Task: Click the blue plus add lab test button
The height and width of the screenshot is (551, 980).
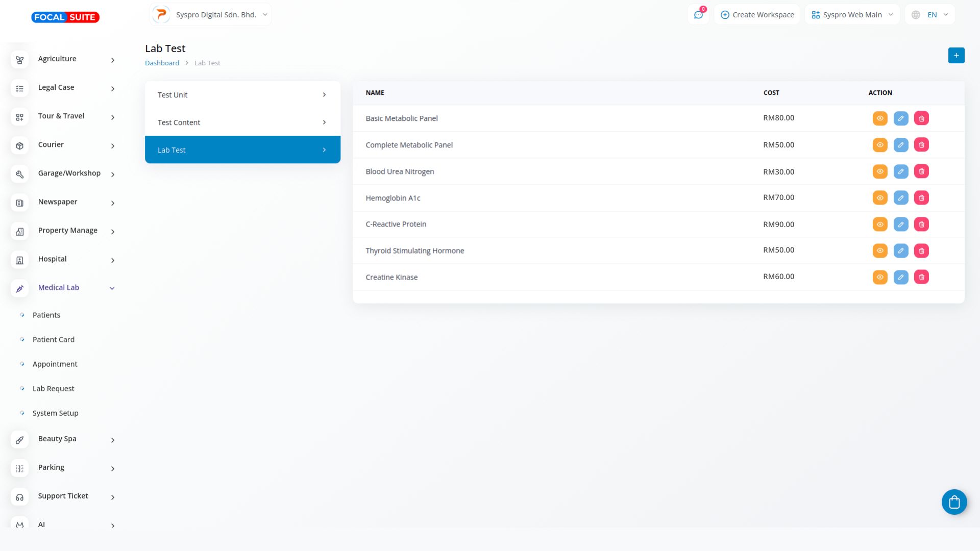Action: click(x=956, y=56)
